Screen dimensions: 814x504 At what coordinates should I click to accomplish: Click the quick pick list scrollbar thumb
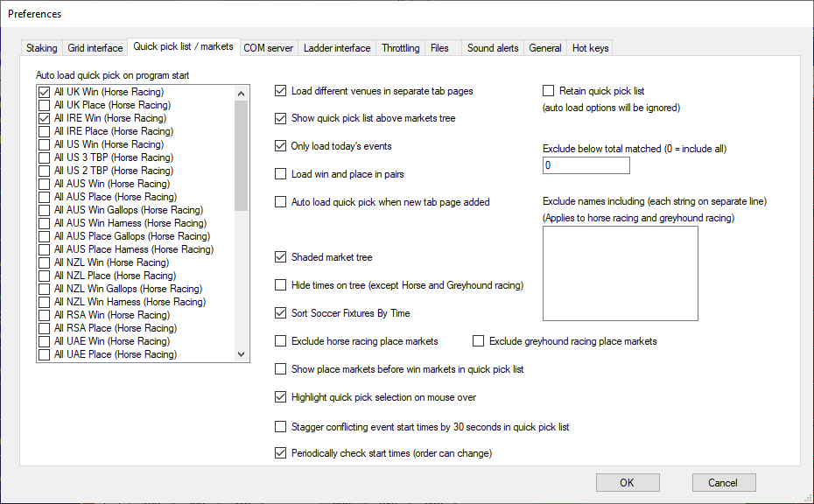[241, 156]
